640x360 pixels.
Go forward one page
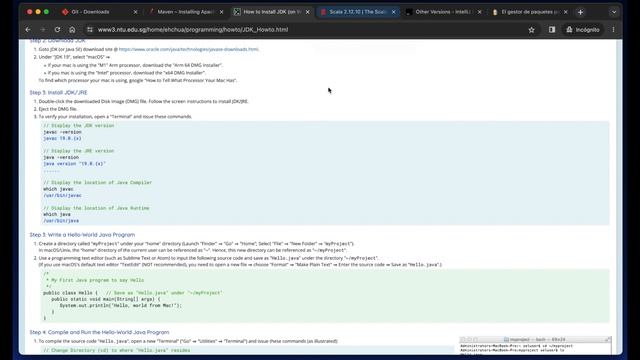click(x=42, y=29)
